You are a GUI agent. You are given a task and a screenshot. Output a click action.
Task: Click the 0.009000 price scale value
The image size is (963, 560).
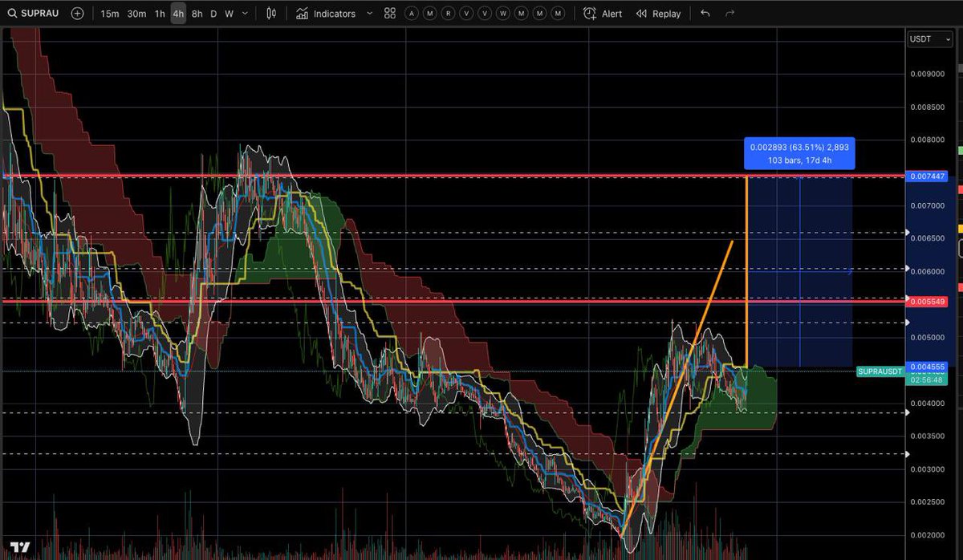pyautogui.click(x=927, y=74)
